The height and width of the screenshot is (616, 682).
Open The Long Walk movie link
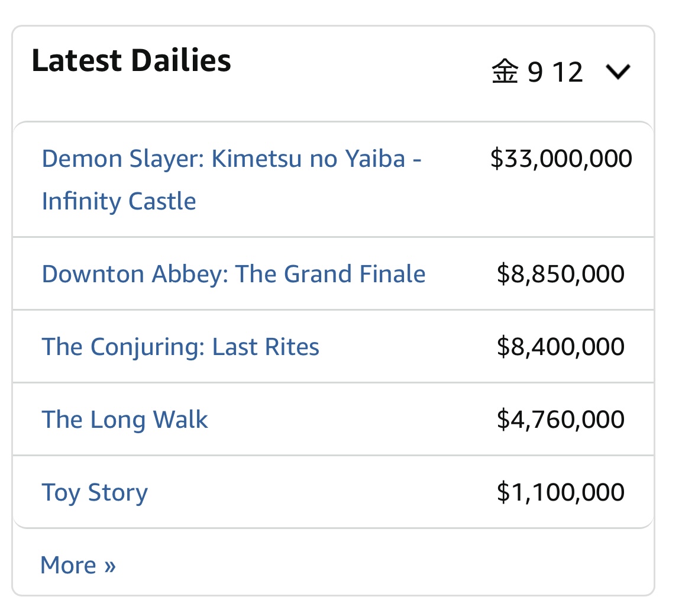(x=125, y=420)
